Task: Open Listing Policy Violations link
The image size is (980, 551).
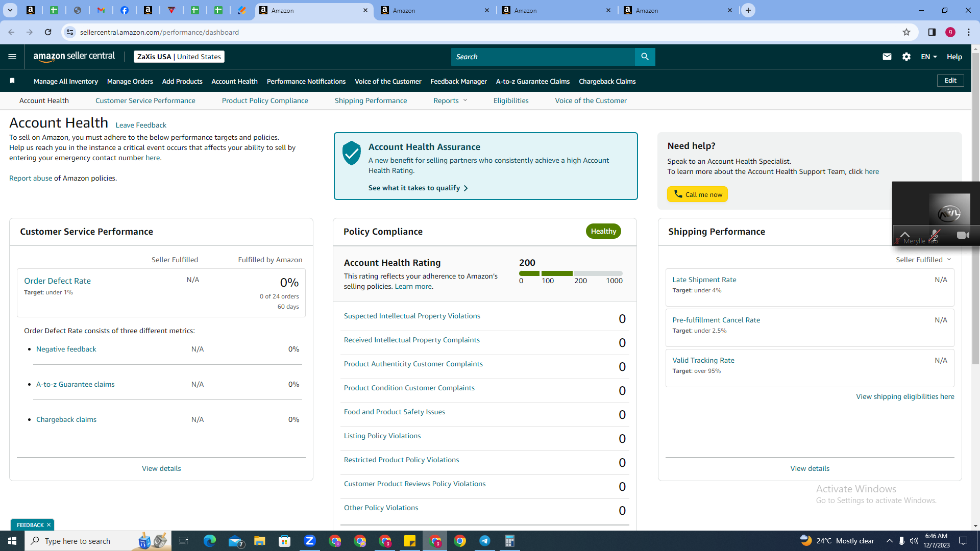Action: (382, 436)
